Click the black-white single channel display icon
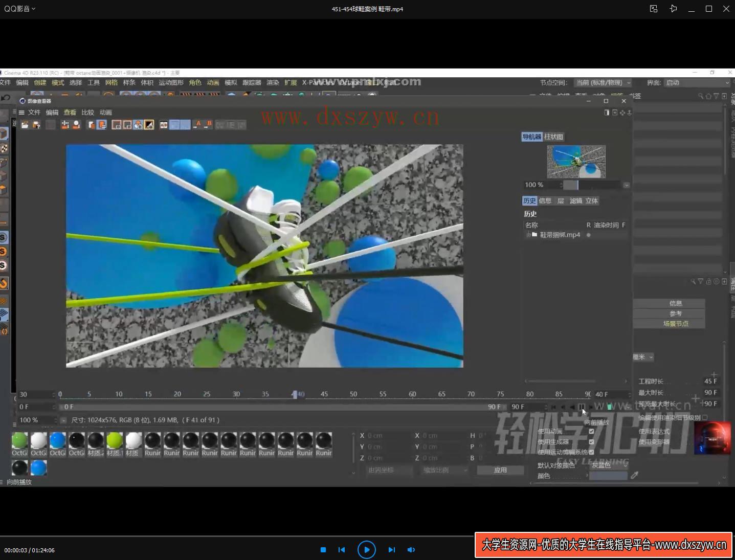This screenshot has height=560, width=735. pyautogui.click(x=149, y=125)
